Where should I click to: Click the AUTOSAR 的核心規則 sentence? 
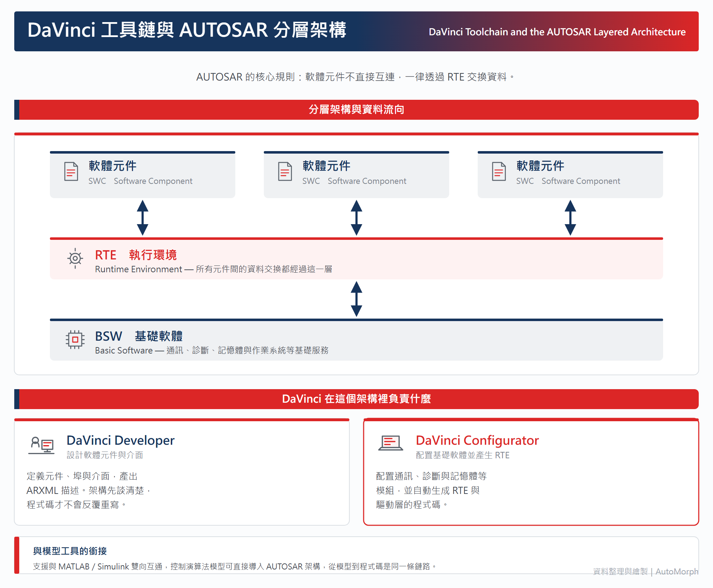(x=355, y=77)
